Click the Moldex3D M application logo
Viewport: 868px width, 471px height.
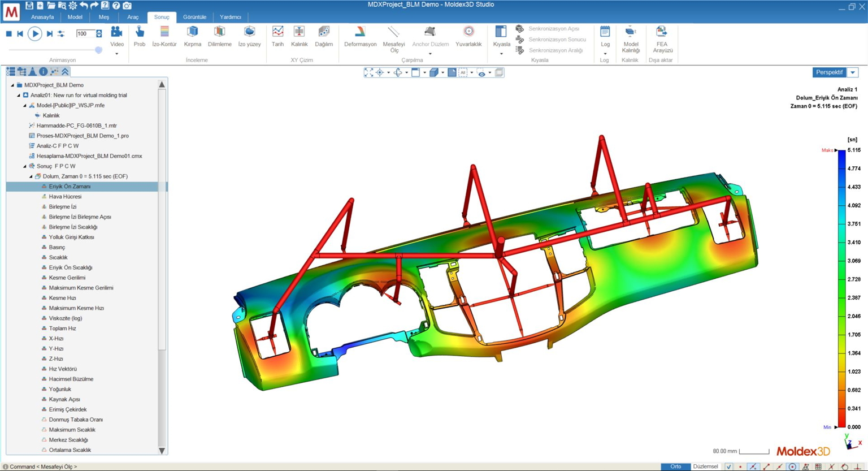[11, 11]
